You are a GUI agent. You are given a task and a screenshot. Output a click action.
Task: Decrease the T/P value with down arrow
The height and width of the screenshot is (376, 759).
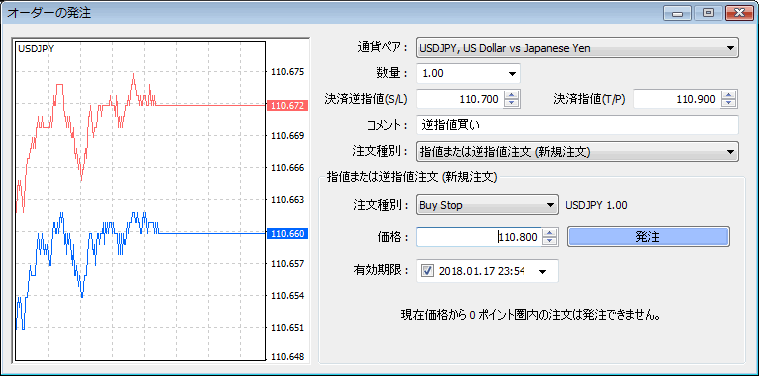(729, 104)
